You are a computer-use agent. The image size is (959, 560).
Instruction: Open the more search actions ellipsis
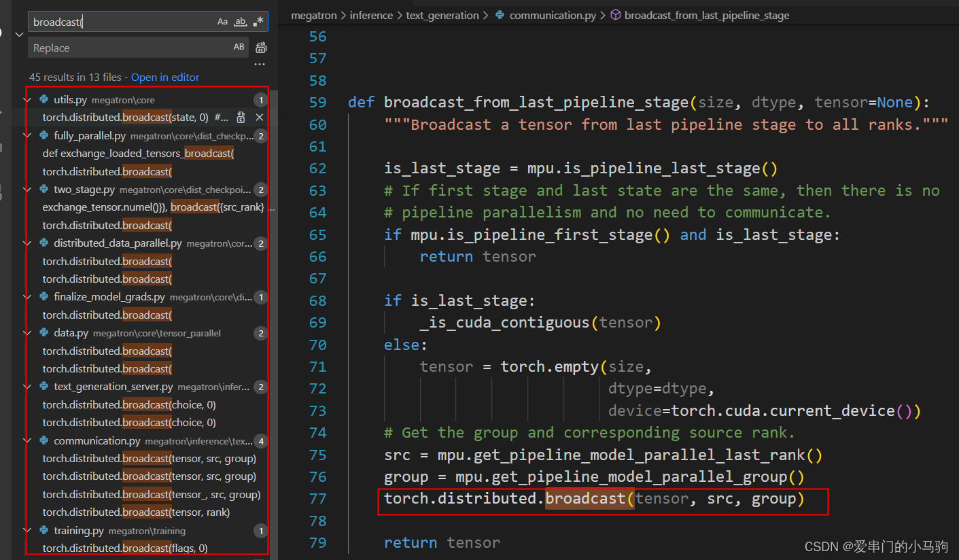click(259, 64)
